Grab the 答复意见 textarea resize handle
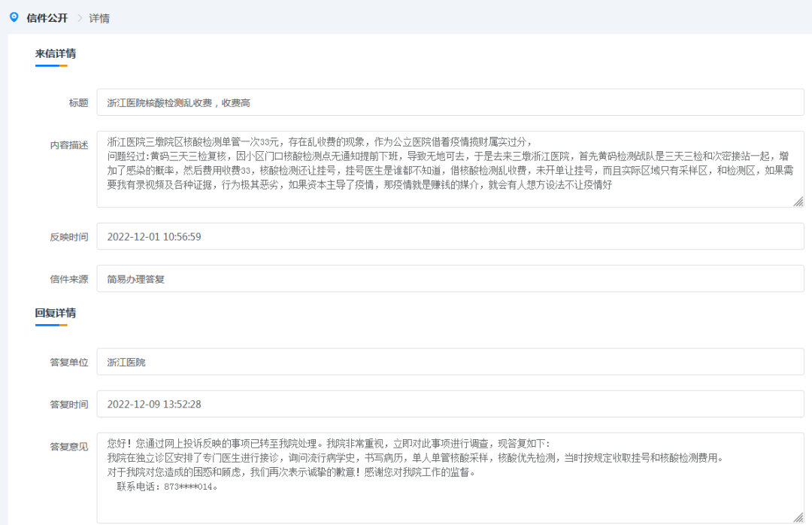 point(798,517)
